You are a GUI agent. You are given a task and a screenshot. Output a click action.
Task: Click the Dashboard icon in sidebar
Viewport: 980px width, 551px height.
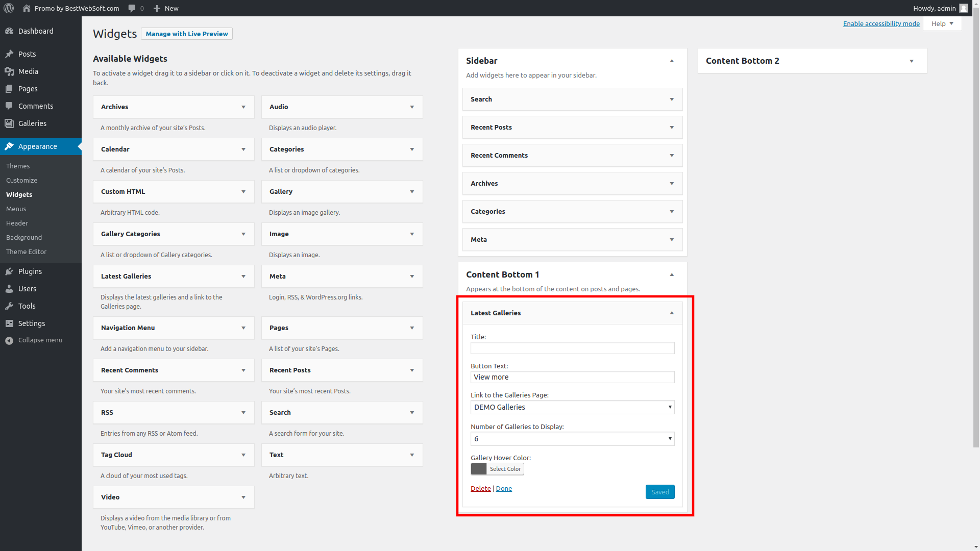click(x=9, y=31)
